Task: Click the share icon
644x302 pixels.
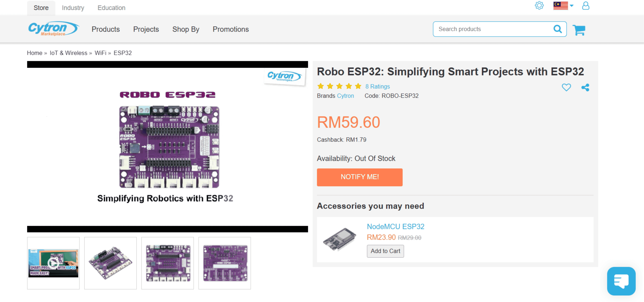Action: point(585,87)
